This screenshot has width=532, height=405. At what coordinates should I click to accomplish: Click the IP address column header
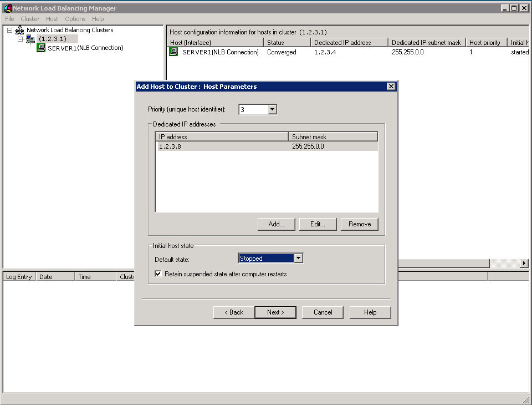point(222,137)
